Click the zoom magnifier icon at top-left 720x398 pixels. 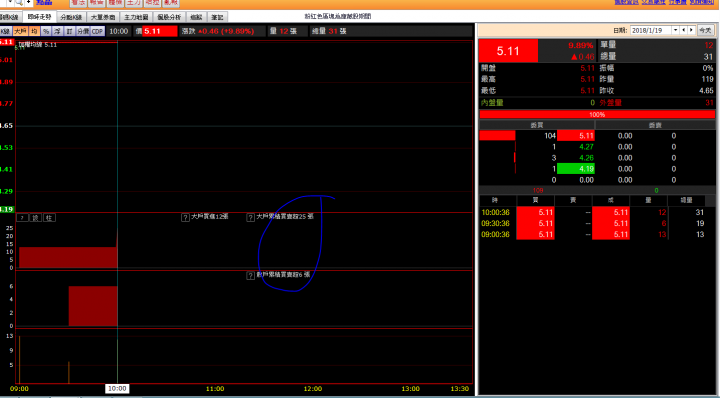(19, 3)
